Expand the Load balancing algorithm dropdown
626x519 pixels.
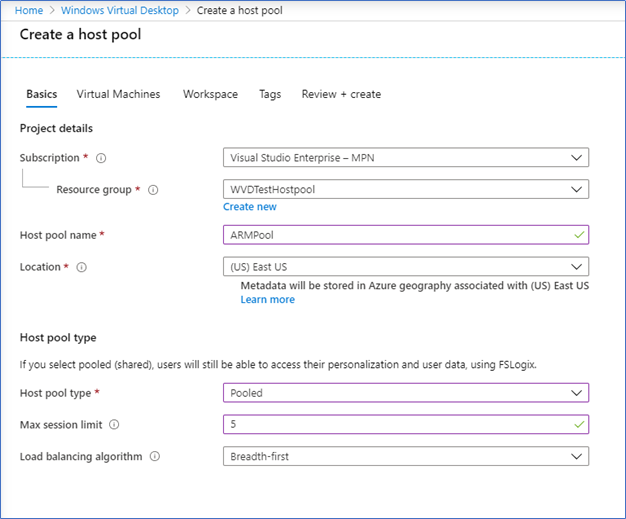click(x=406, y=456)
